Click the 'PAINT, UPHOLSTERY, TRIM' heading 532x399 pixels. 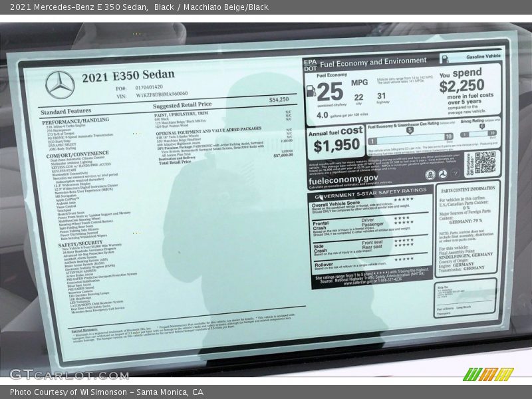point(181,114)
